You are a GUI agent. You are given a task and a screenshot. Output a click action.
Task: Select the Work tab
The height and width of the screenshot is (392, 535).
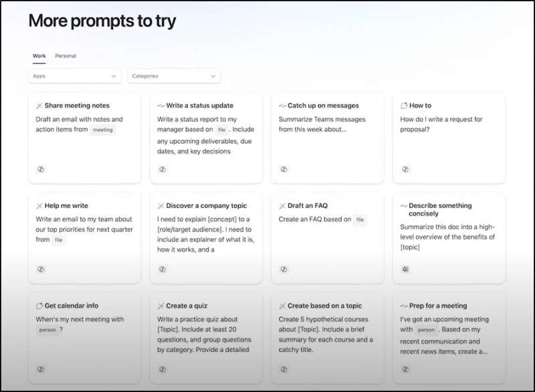click(39, 56)
